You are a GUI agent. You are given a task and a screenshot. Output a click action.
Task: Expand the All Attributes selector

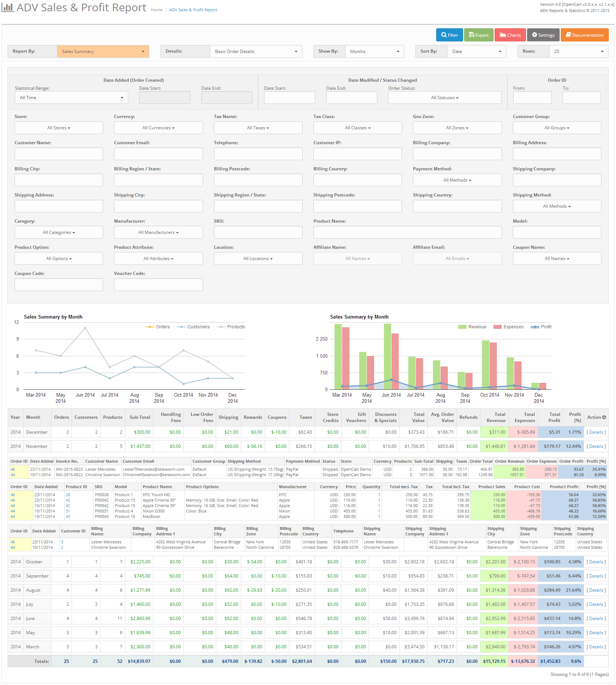click(158, 258)
